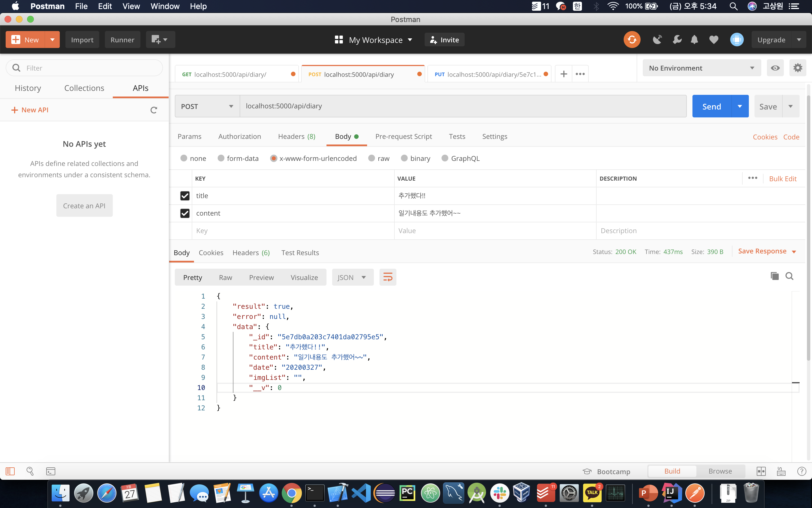Expand the Upgrade dropdown arrow
Image resolution: width=812 pixels, height=508 pixels.
point(799,40)
